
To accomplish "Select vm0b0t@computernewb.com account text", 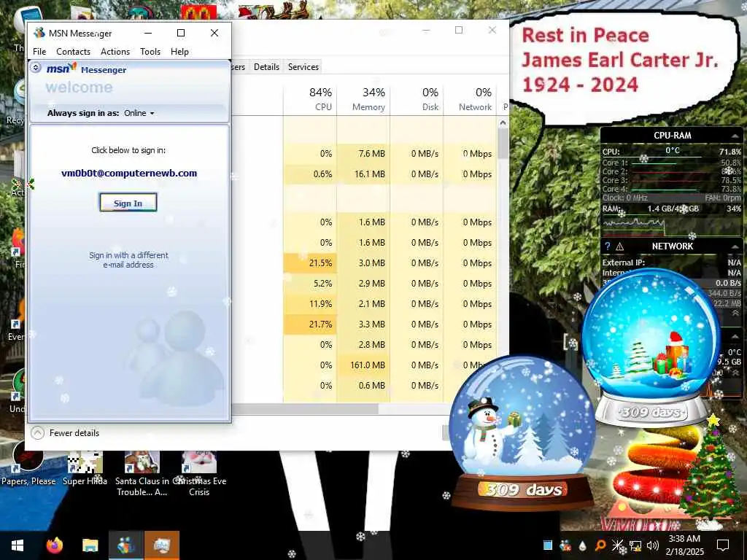I will click(129, 174).
